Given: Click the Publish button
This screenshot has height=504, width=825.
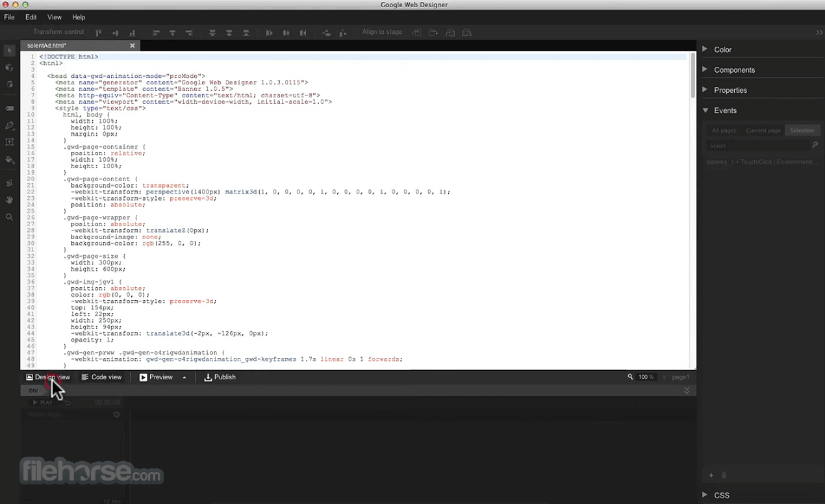Looking at the screenshot, I should pyautogui.click(x=220, y=377).
